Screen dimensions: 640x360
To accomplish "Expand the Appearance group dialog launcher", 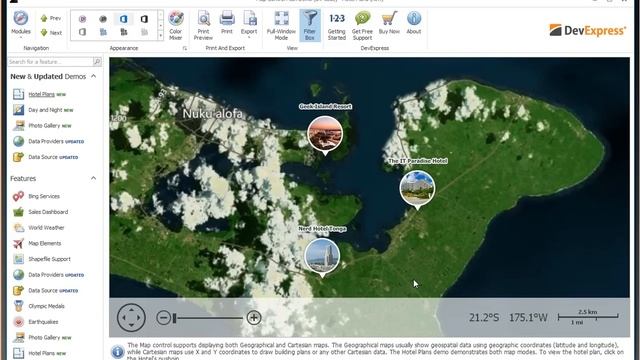I will (184, 48).
